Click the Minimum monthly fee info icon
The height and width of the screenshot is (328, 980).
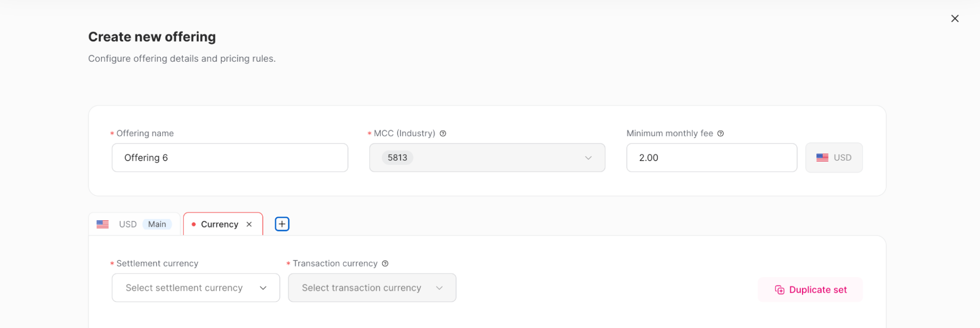pos(720,133)
